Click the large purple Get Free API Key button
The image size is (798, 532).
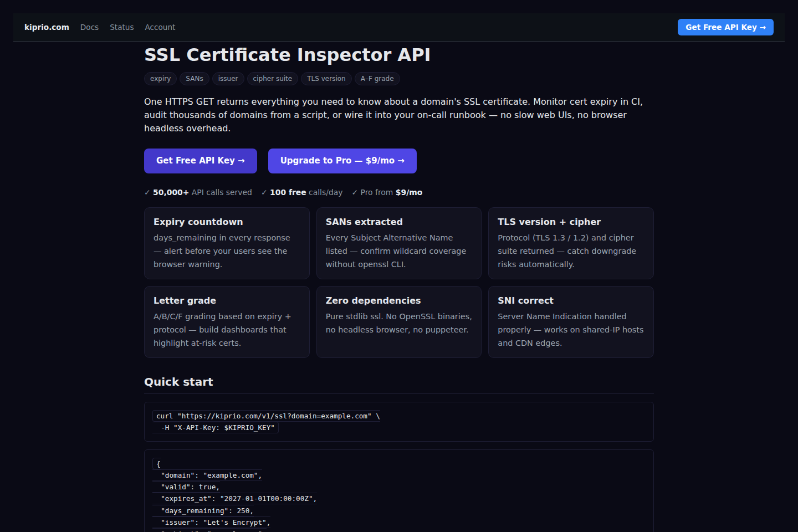(201, 161)
